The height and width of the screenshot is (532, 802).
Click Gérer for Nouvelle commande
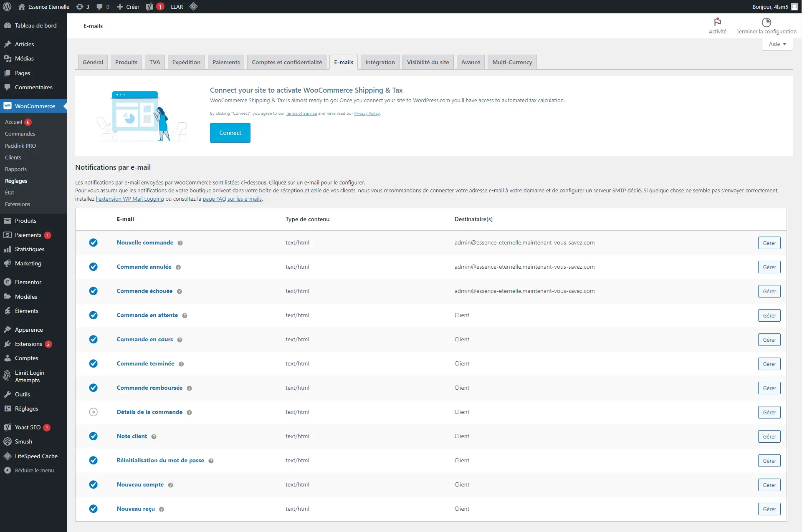(769, 243)
